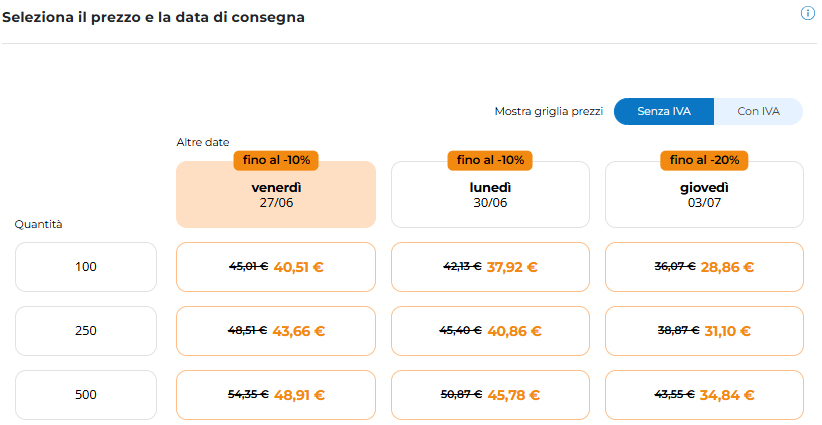Choose quantity 500
Screen dimensions: 822x425
(x=86, y=395)
